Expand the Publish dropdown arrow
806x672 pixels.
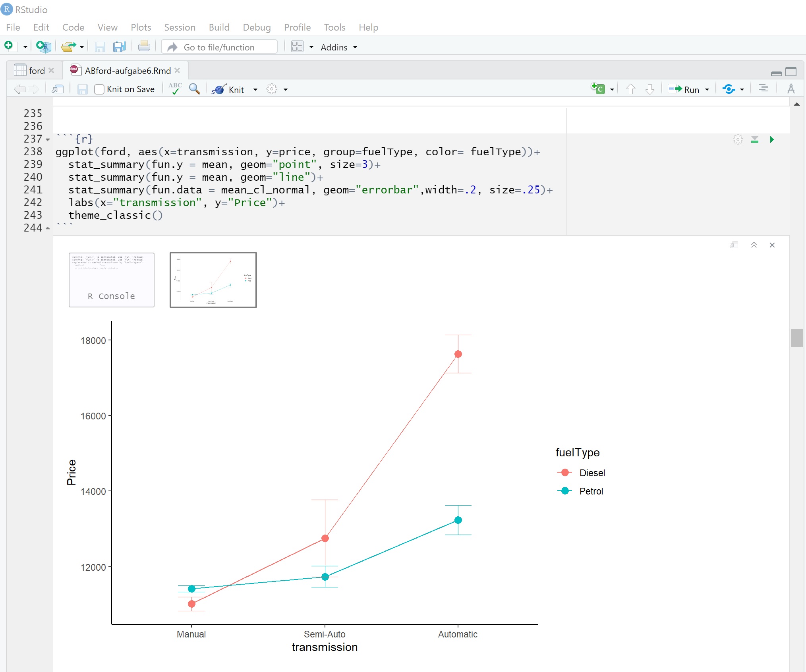click(x=742, y=90)
